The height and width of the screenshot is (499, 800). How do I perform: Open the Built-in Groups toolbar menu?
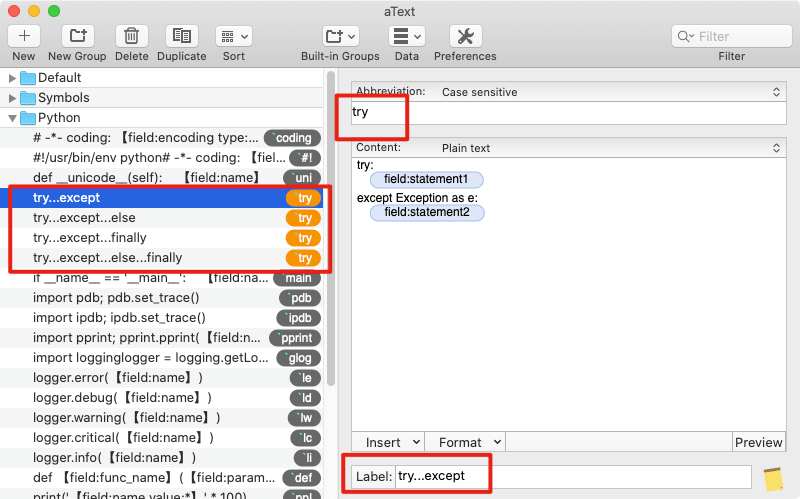[340, 36]
